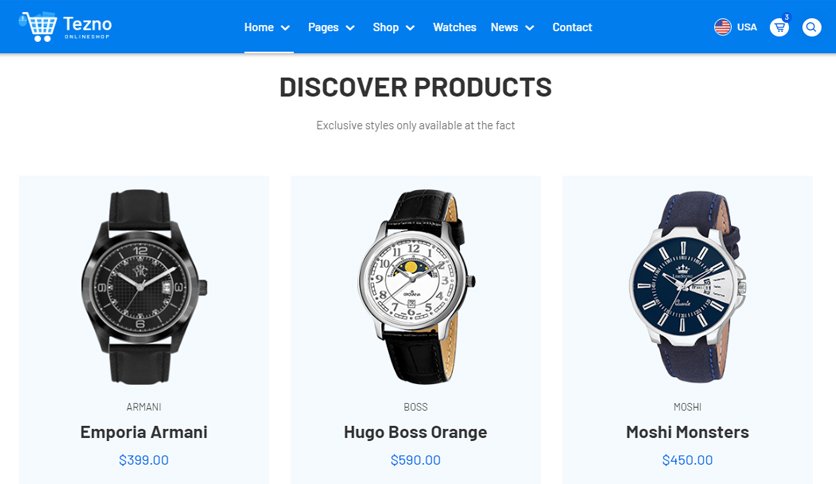
Task: Expand the Home menu chevron
Action: tap(285, 28)
